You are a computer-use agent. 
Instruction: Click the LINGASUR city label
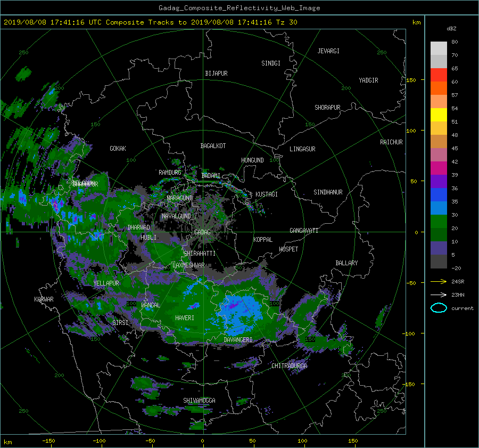coord(302,149)
